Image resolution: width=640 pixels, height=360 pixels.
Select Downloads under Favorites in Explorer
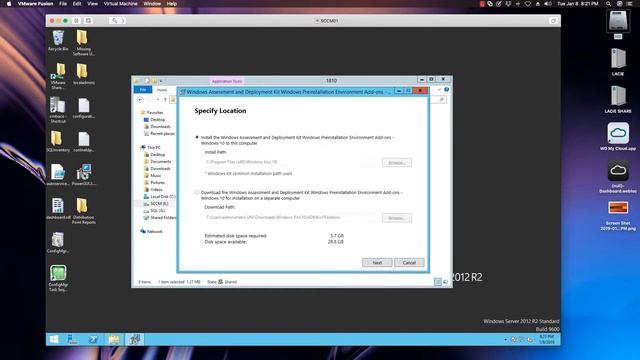(x=157, y=127)
